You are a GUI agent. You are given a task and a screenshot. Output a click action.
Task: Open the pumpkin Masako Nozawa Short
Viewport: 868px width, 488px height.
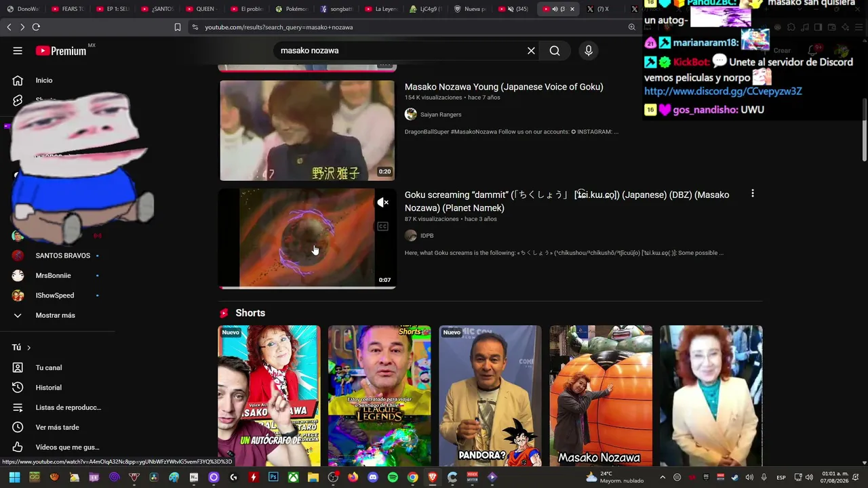pyautogui.click(x=601, y=396)
